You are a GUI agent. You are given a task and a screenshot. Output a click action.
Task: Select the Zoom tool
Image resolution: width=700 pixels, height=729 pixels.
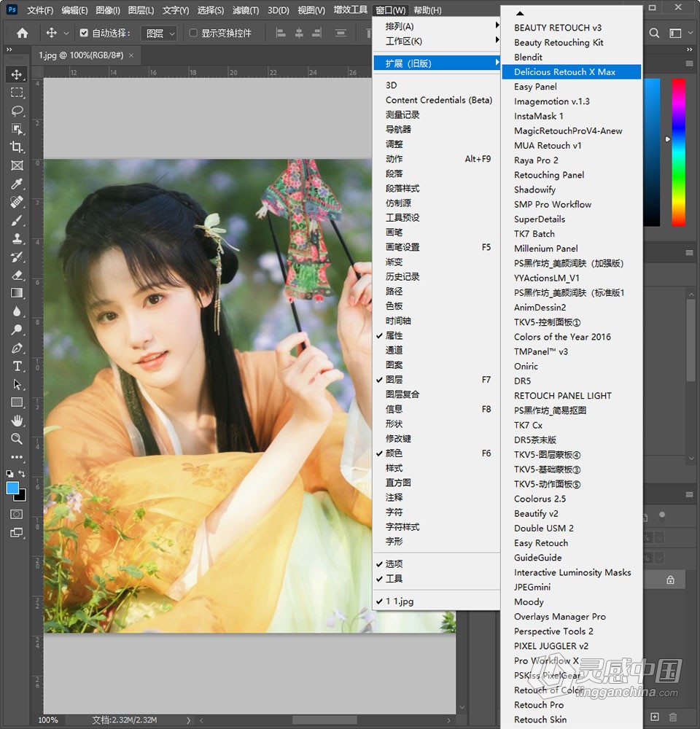pos(16,439)
